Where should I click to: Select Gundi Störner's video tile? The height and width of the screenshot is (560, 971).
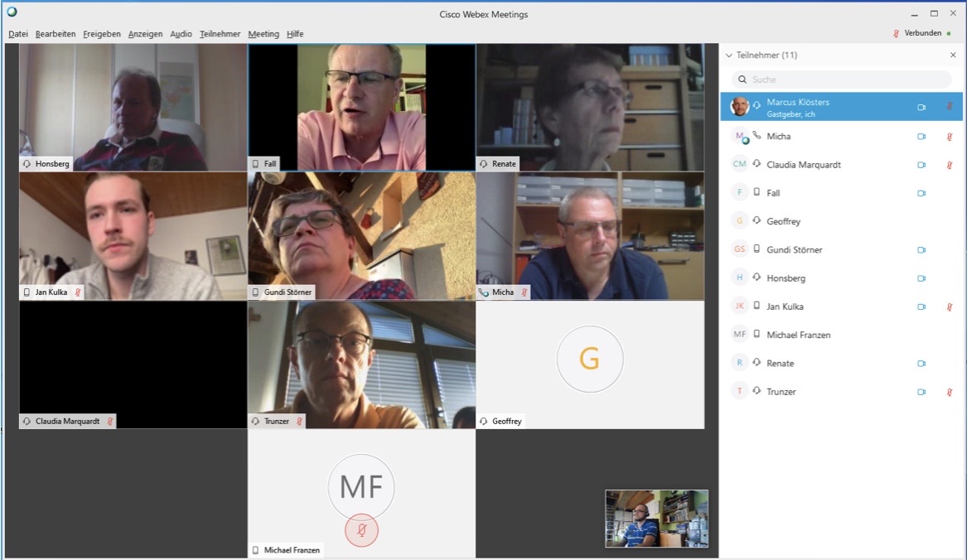pyautogui.click(x=362, y=236)
